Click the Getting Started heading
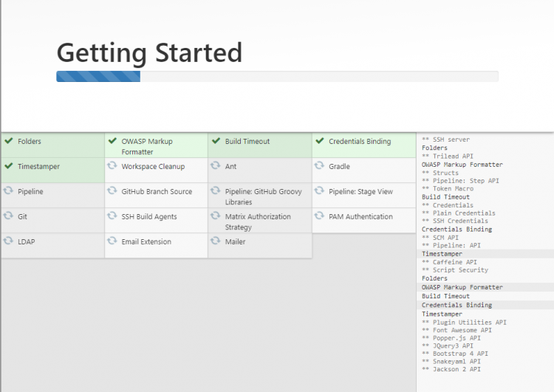Viewport: 554px width, 392px height. tap(149, 53)
